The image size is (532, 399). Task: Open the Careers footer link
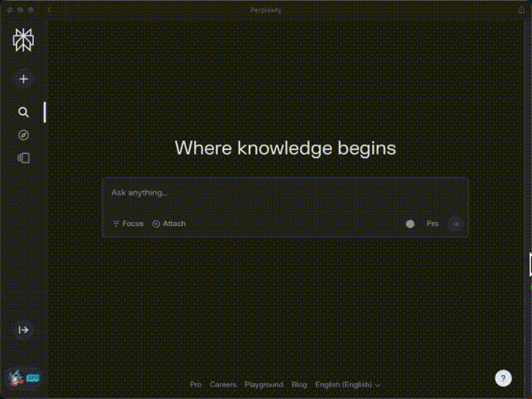(223, 385)
